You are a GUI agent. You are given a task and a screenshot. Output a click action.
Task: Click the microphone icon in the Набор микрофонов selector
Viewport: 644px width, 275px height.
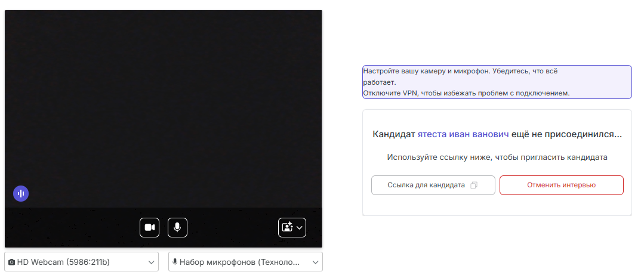point(175,262)
